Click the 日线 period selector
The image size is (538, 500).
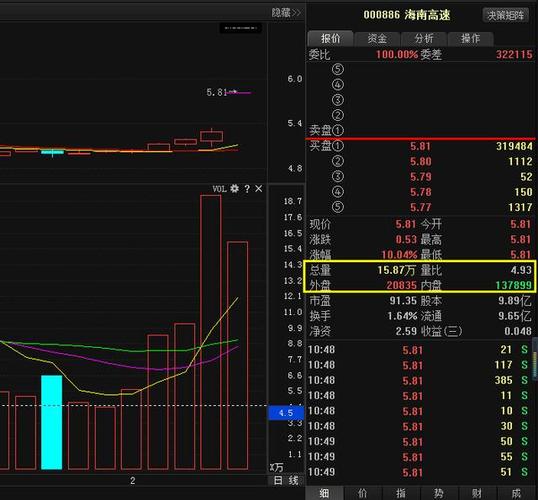[x=286, y=480]
